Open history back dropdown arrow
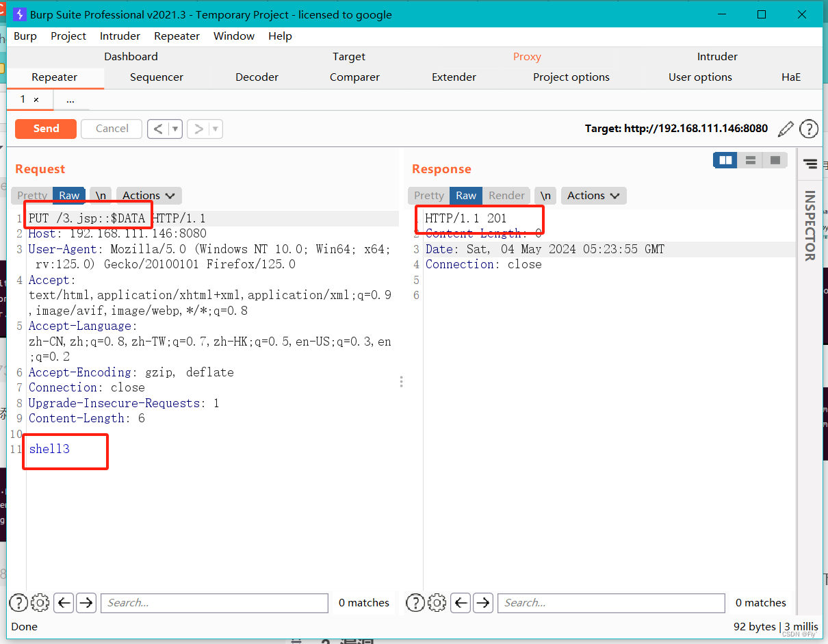 (x=175, y=129)
